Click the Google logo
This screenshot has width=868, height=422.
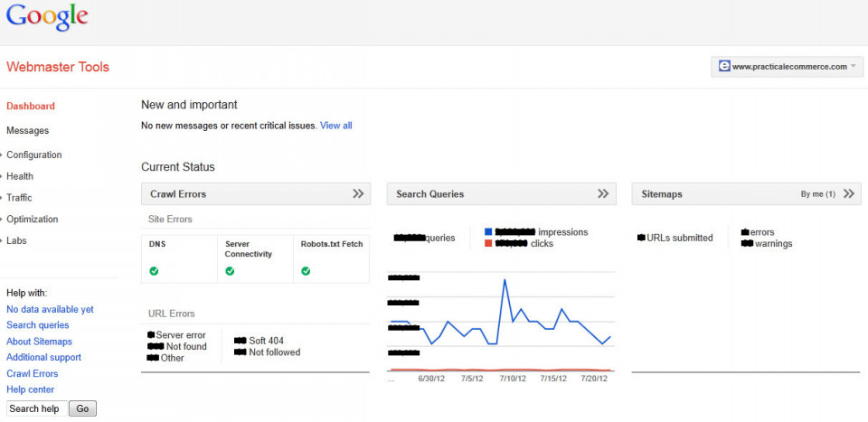pyautogui.click(x=47, y=17)
